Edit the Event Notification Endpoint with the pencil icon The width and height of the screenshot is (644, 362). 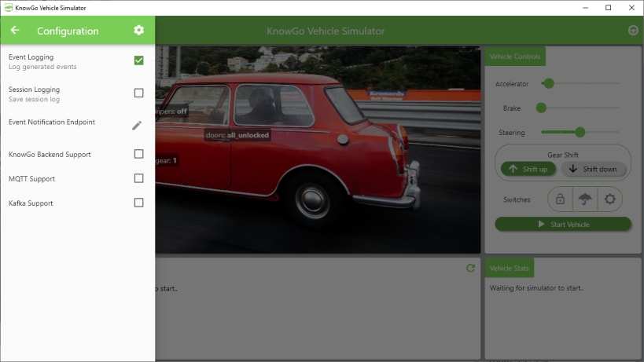click(x=137, y=126)
